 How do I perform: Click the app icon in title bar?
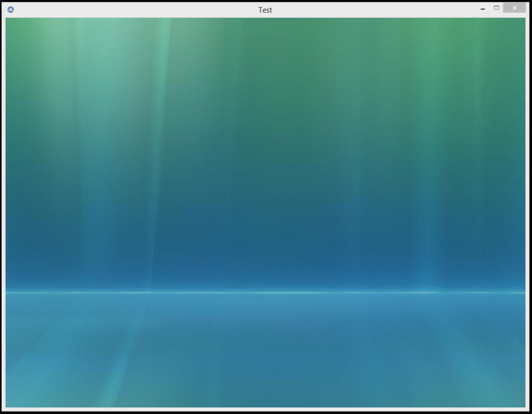(10, 9)
